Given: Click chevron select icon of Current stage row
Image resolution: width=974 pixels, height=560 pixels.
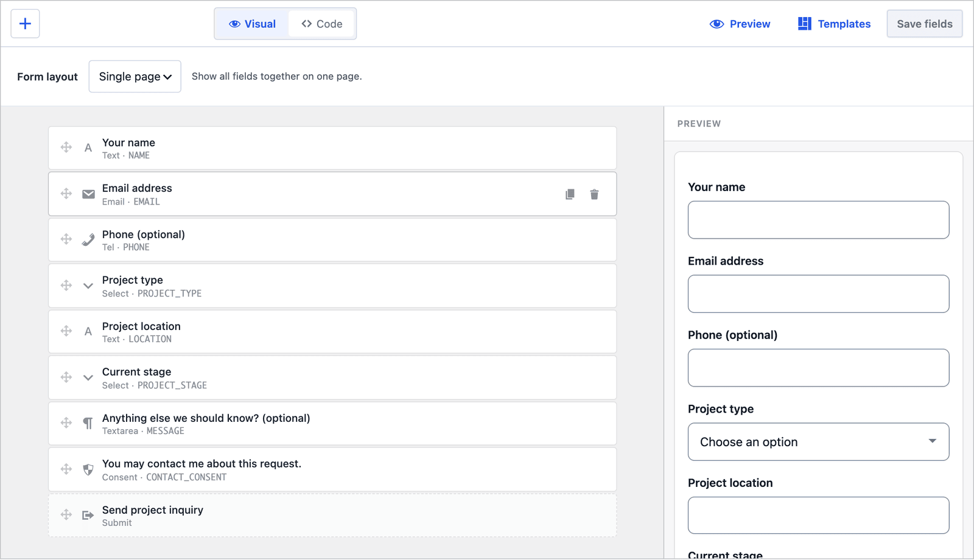Looking at the screenshot, I should click(x=88, y=377).
